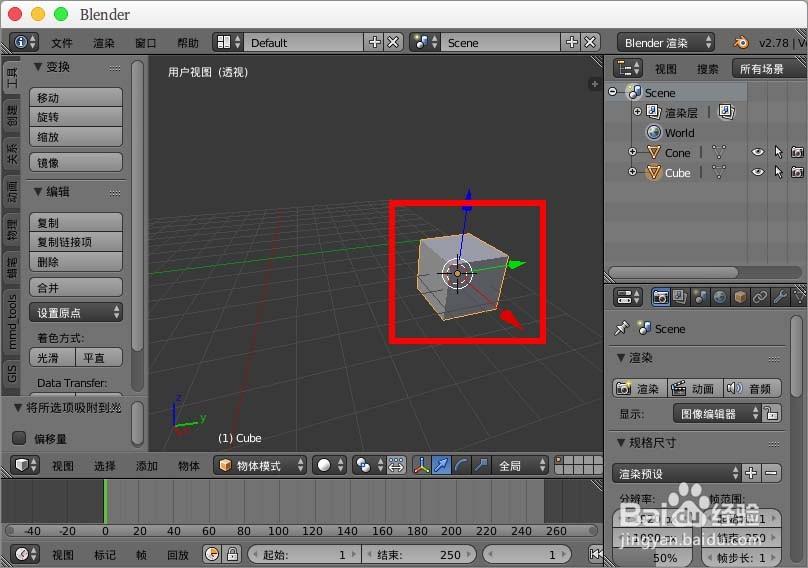The height and width of the screenshot is (568, 808).
Task: Open World properties globe tab
Action: [x=720, y=297]
